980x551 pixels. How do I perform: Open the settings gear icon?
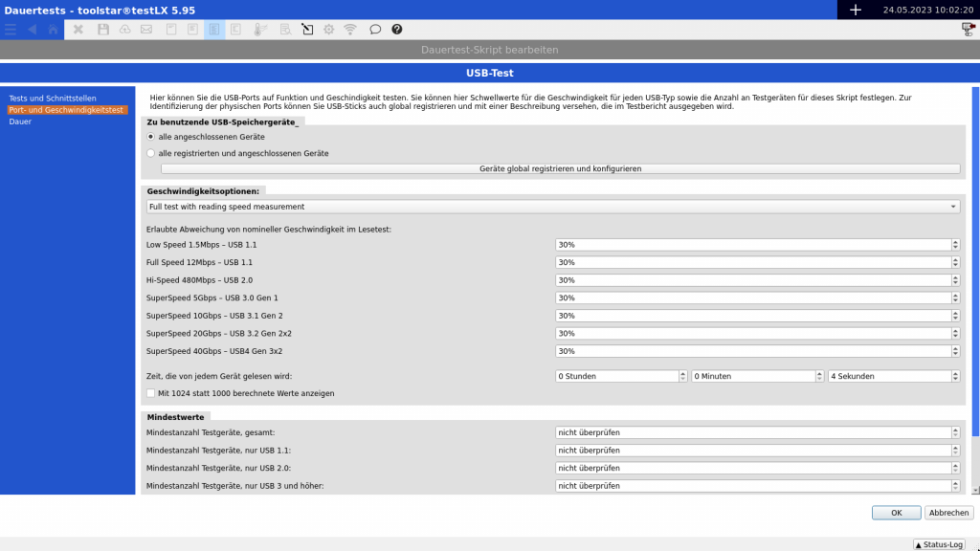pos(328,30)
